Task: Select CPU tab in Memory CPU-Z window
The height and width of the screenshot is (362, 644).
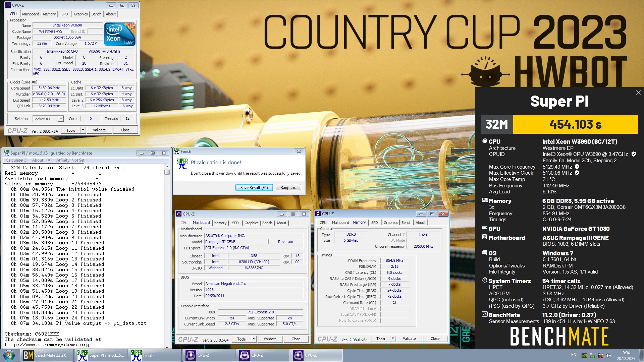Action: pos(323,223)
